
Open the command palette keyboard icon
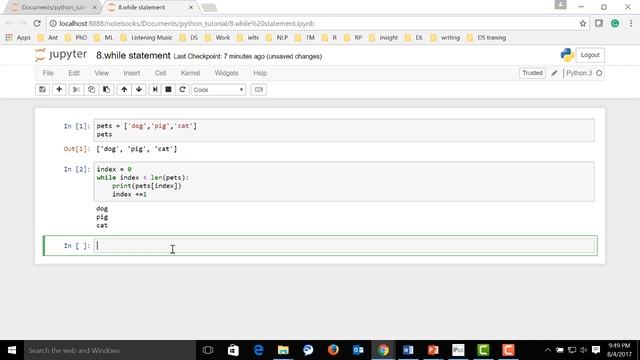[258, 89]
